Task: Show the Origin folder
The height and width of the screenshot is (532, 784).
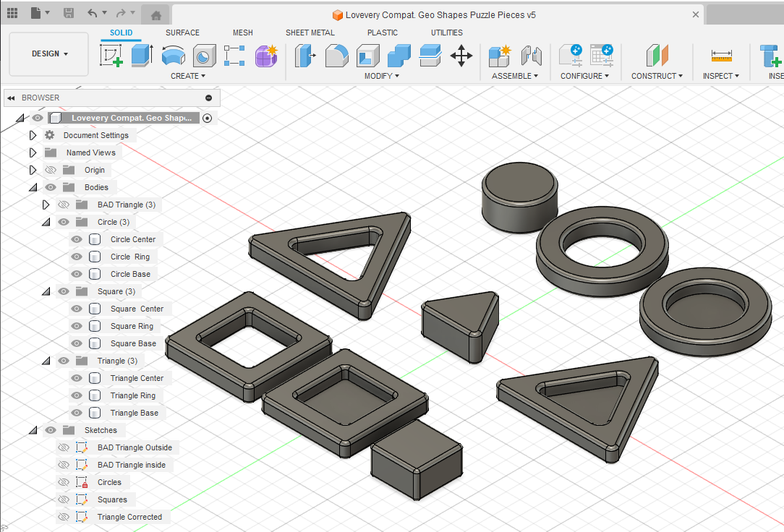Action: pos(48,170)
